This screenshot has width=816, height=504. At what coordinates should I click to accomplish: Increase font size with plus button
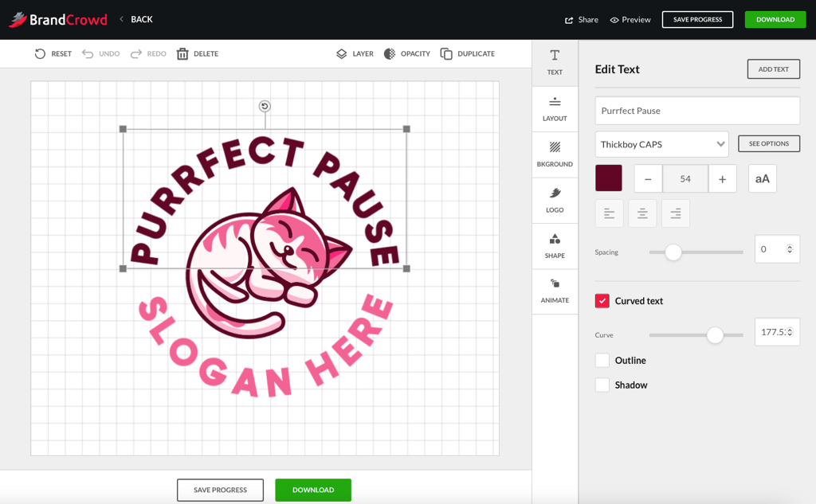click(722, 179)
